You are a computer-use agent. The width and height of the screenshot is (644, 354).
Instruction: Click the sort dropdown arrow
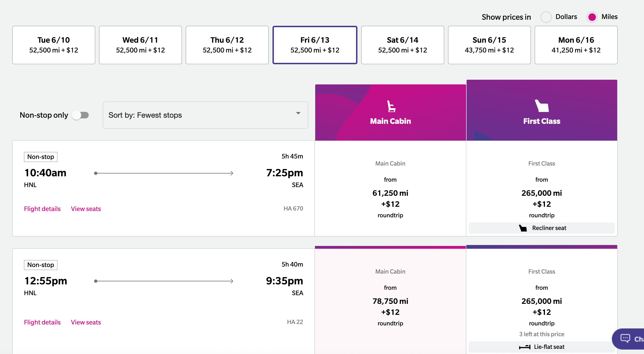(298, 113)
